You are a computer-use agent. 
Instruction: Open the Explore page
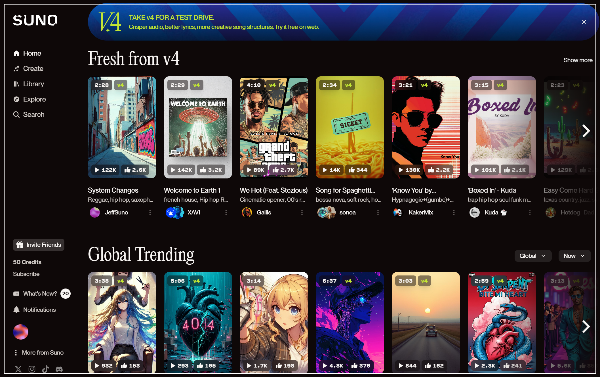click(29, 100)
